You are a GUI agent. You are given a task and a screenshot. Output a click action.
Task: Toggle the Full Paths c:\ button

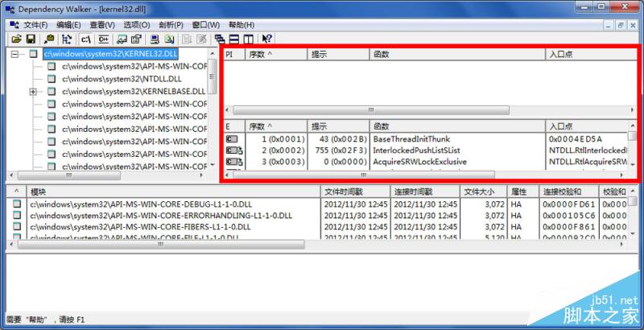tap(86, 39)
